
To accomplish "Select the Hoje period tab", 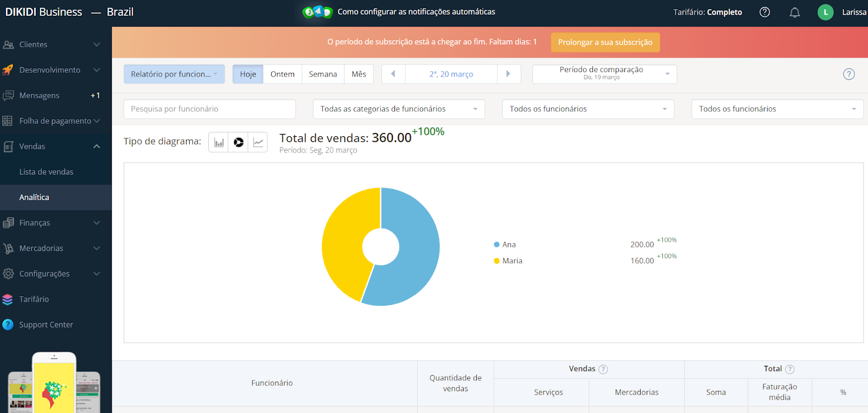I will (x=248, y=74).
